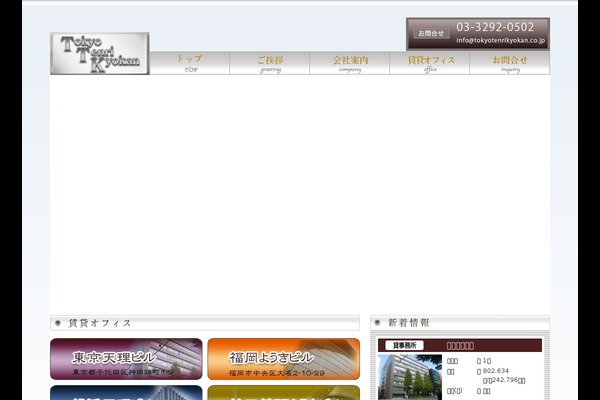Open the ご挨拶 greeting menu item
600x400 pixels.
pyautogui.click(x=270, y=63)
